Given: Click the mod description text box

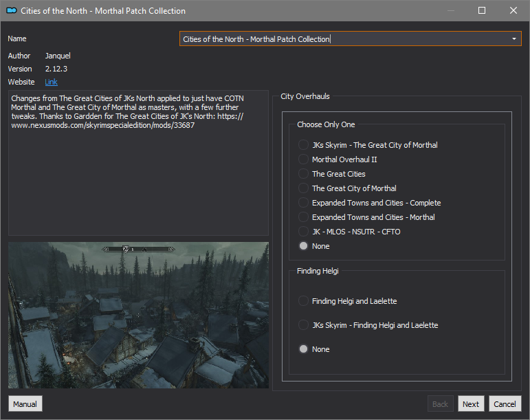Looking at the screenshot, I should click(139, 162).
